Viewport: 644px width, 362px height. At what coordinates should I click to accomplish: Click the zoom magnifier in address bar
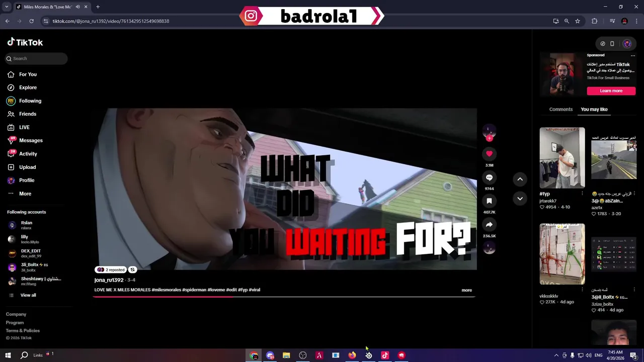(567, 21)
